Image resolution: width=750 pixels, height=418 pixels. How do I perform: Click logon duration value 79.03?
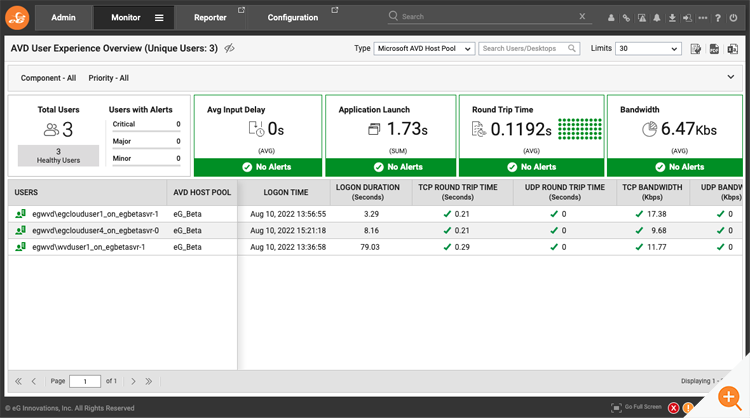(370, 247)
